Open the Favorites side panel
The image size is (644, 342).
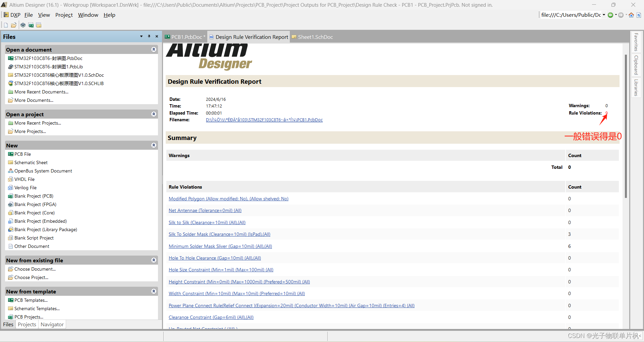pos(636,42)
